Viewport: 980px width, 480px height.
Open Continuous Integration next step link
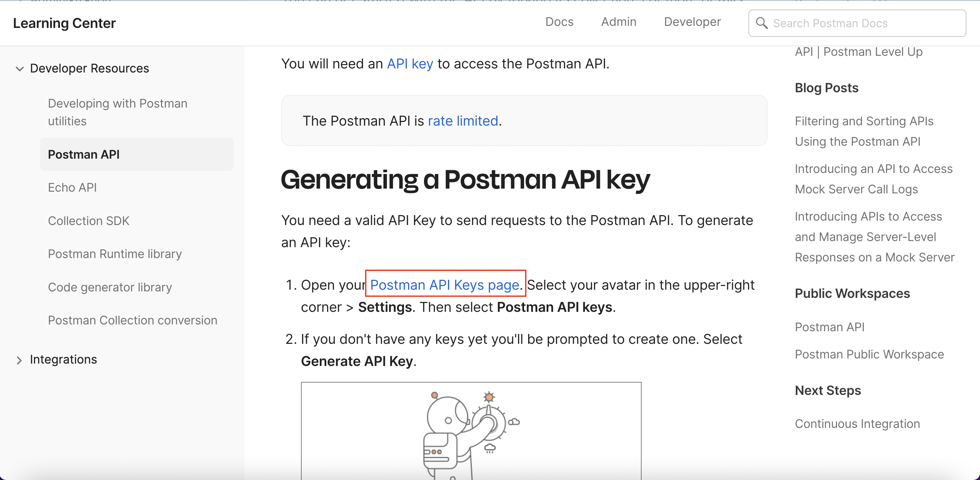click(x=857, y=424)
